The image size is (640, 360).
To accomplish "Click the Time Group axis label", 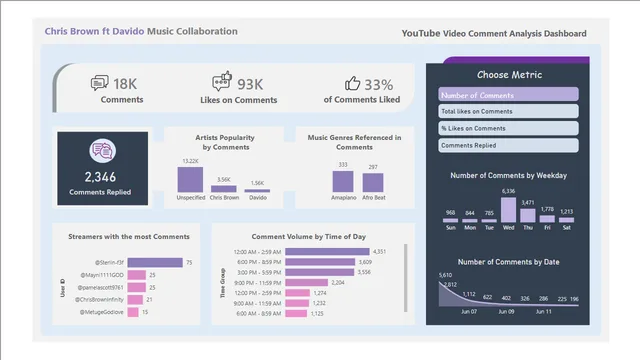I will [x=223, y=283].
